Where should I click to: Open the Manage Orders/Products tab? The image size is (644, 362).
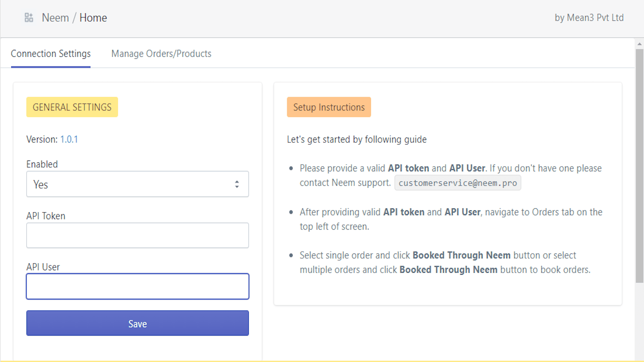(161, 54)
